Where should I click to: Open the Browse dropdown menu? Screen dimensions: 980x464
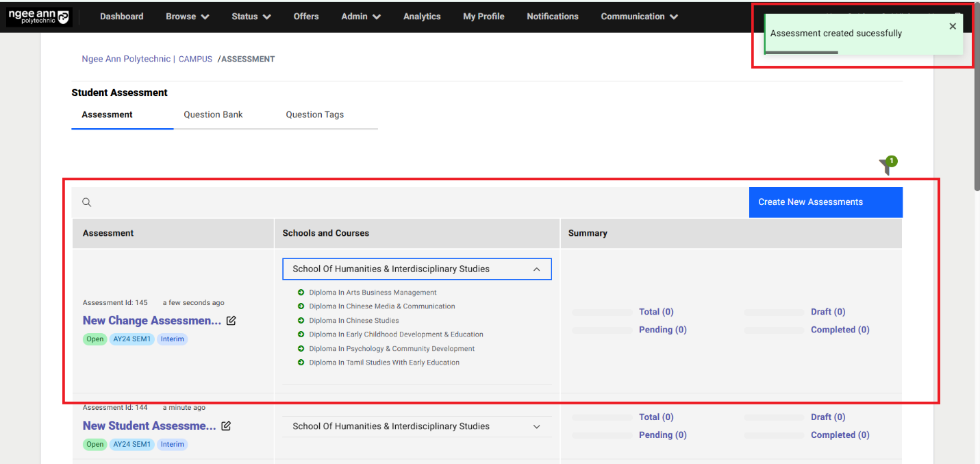point(187,16)
